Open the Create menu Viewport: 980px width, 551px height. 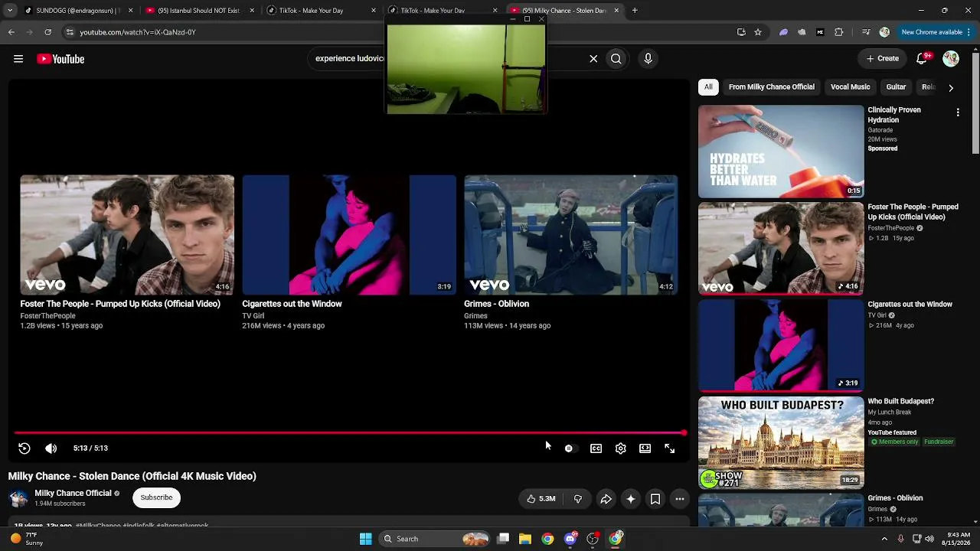[x=882, y=59]
